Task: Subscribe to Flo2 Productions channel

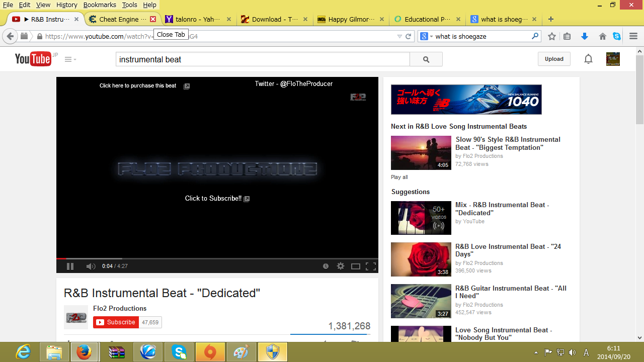Action: [116, 322]
